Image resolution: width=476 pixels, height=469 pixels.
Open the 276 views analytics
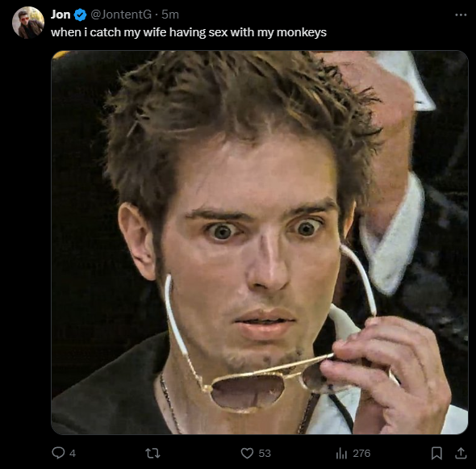[x=361, y=453]
